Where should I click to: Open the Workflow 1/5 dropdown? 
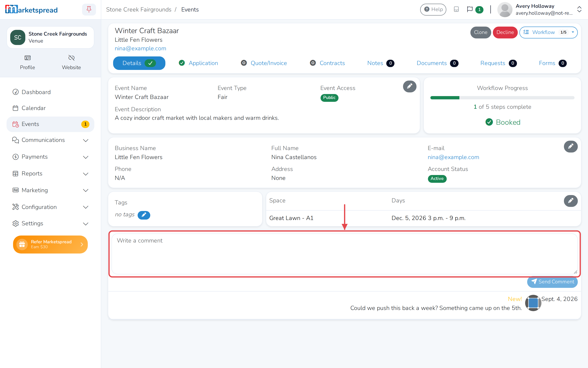(548, 32)
